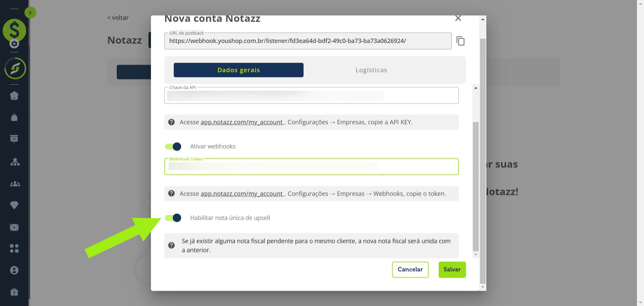Select the Dados gerais tab
644x306 pixels.
click(x=238, y=70)
